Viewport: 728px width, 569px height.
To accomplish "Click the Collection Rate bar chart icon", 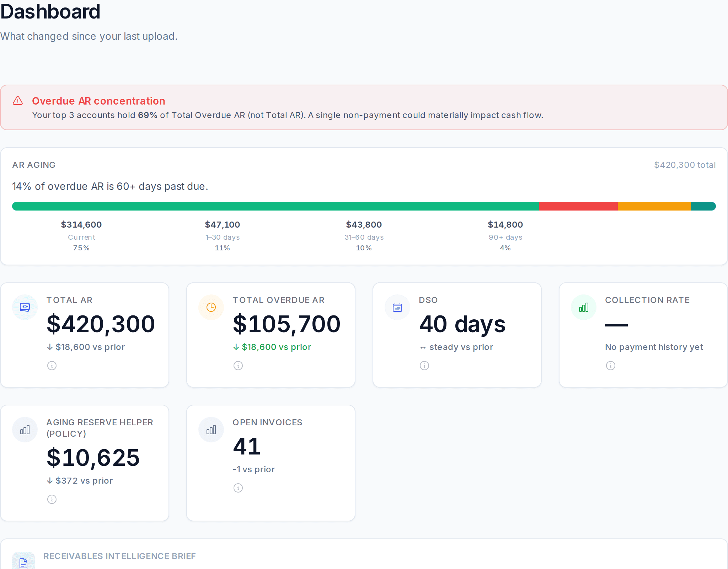I will pyautogui.click(x=584, y=307).
